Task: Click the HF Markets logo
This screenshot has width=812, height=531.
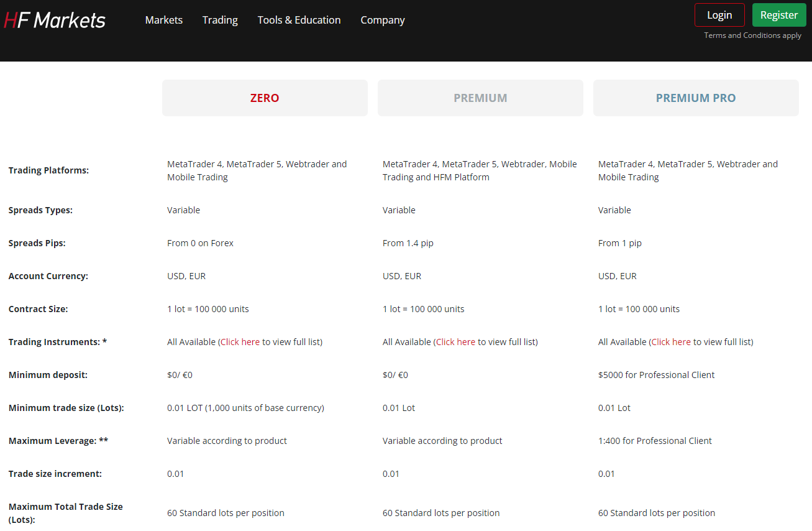Action: pyautogui.click(x=54, y=19)
